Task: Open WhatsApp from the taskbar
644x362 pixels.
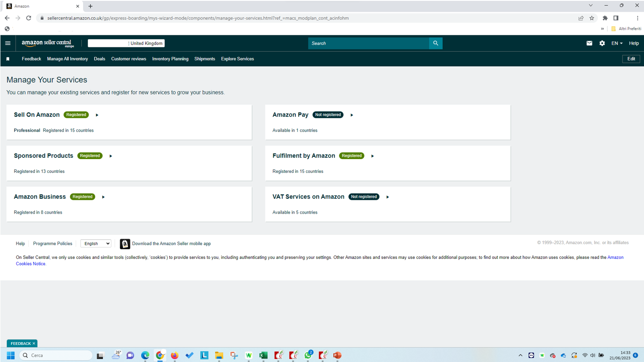Action: click(308, 355)
